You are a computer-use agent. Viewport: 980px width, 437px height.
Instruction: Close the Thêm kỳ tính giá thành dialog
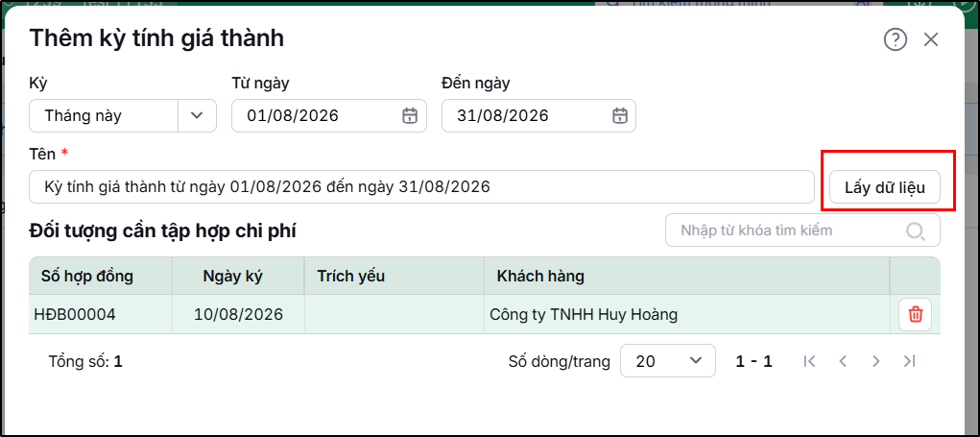pos(931,40)
